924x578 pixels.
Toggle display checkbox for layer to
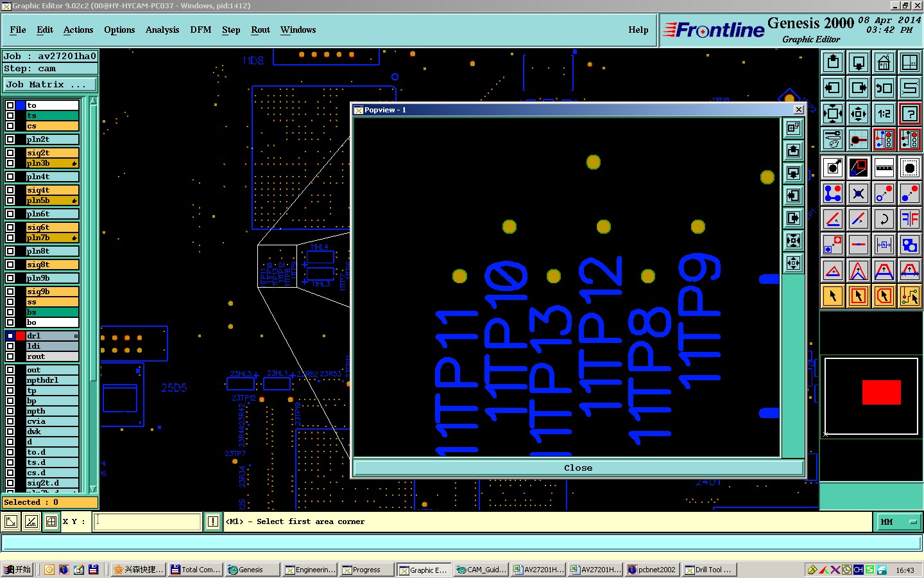pyautogui.click(x=10, y=105)
